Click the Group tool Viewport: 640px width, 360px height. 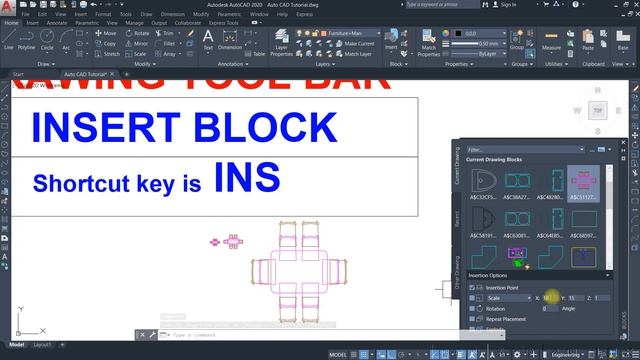tap(516, 40)
